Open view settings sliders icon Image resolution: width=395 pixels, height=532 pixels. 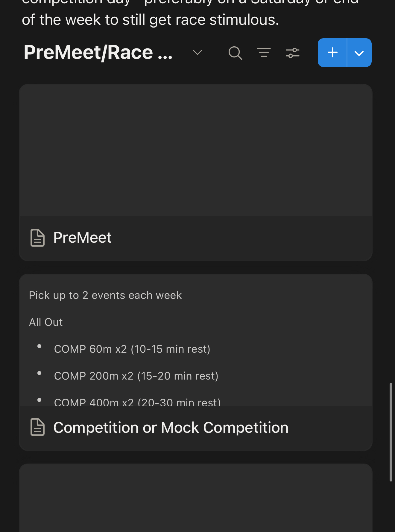pyautogui.click(x=293, y=53)
